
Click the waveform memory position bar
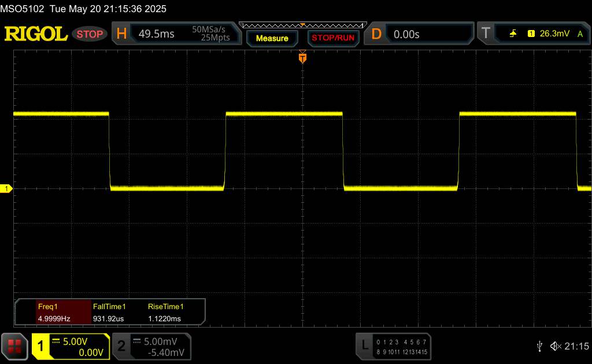click(303, 25)
